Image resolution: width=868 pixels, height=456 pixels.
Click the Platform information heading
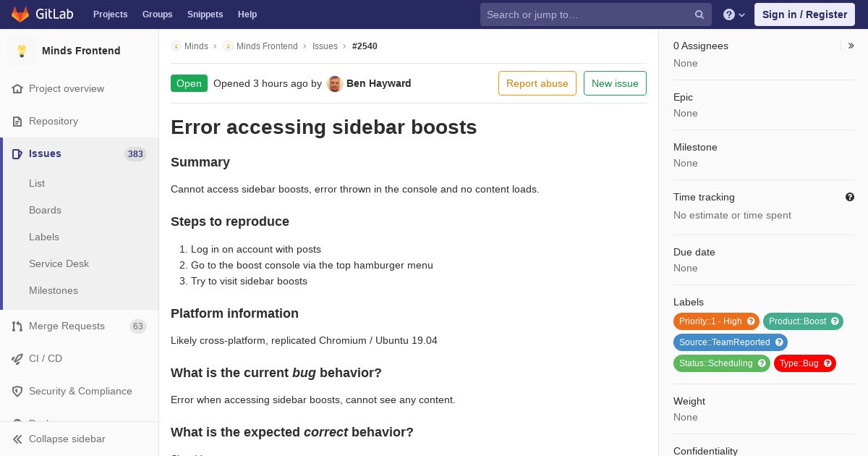tap(234, 313)
